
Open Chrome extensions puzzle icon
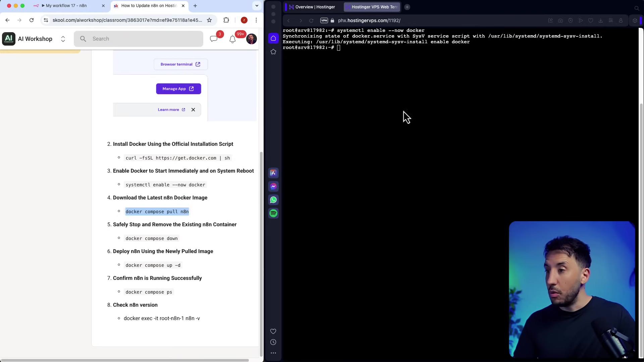[x=226, y=20]
